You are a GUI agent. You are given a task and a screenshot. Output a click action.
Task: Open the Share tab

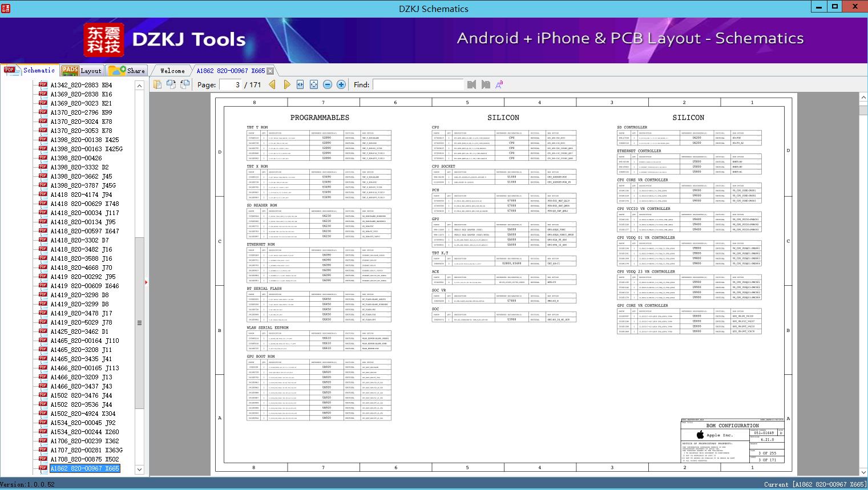click(x=127, y=70)
